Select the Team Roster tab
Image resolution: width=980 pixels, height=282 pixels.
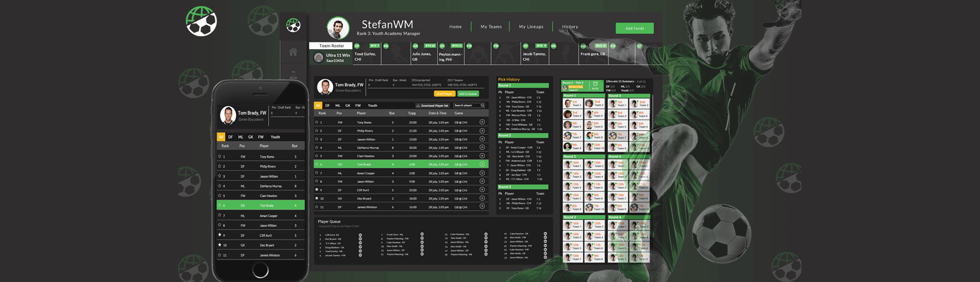click(x=331, y=45)
